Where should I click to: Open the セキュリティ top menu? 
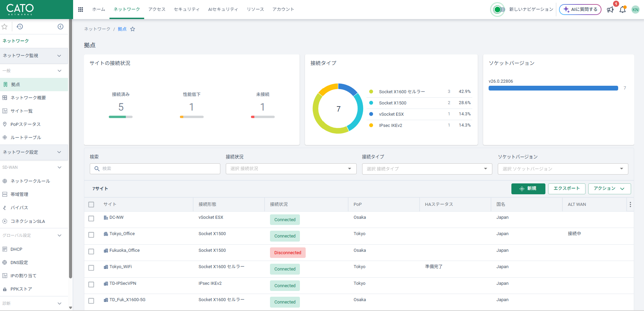point(187,10)
